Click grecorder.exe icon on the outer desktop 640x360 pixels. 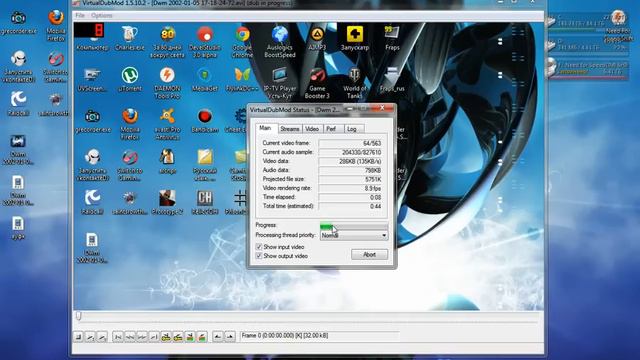[x=18, y=23]
